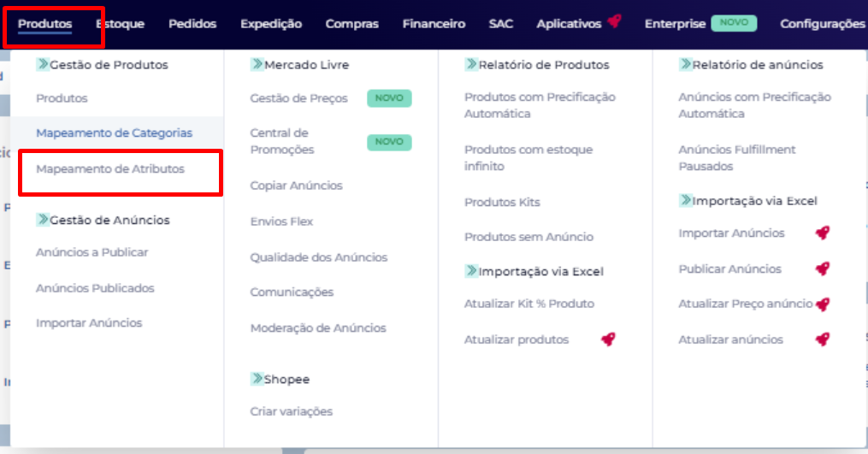Click NOVO badge beside Central de Promoções
The width and height of the screenshot is (868, 454).
[389, 141]
